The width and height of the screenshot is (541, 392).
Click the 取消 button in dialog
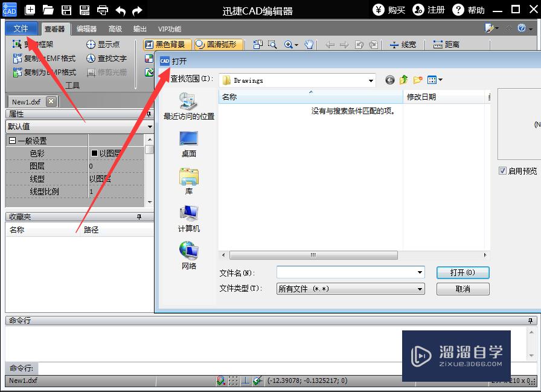[463, 289]
